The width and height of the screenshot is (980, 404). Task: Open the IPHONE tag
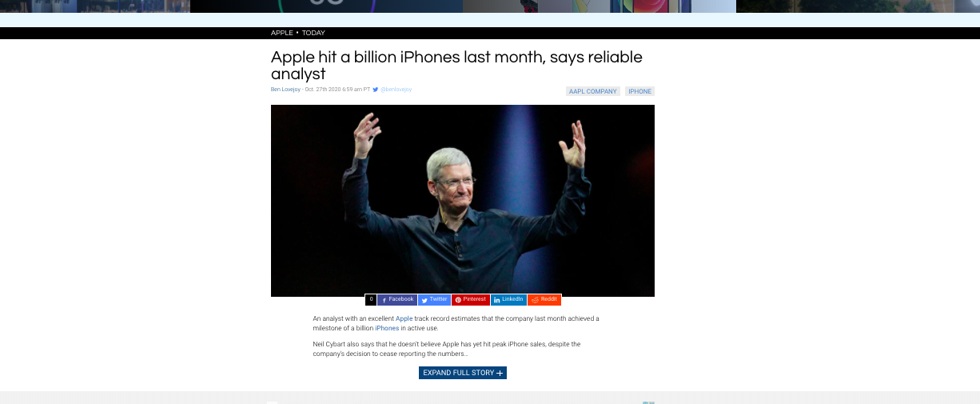639,91
